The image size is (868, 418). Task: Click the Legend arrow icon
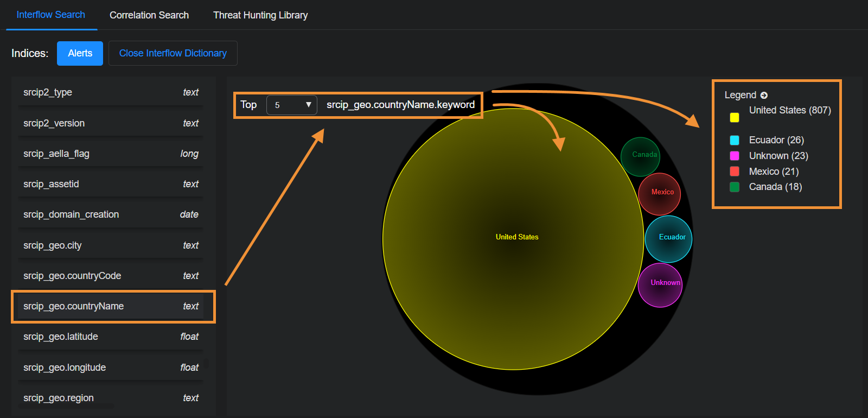click(x=764, y=96)
